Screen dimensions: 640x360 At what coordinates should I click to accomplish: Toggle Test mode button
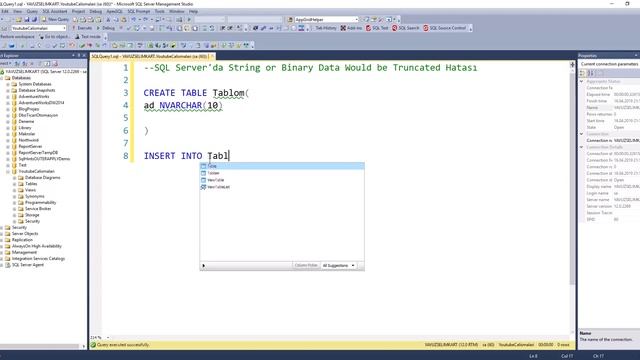(x=87, y=37)
